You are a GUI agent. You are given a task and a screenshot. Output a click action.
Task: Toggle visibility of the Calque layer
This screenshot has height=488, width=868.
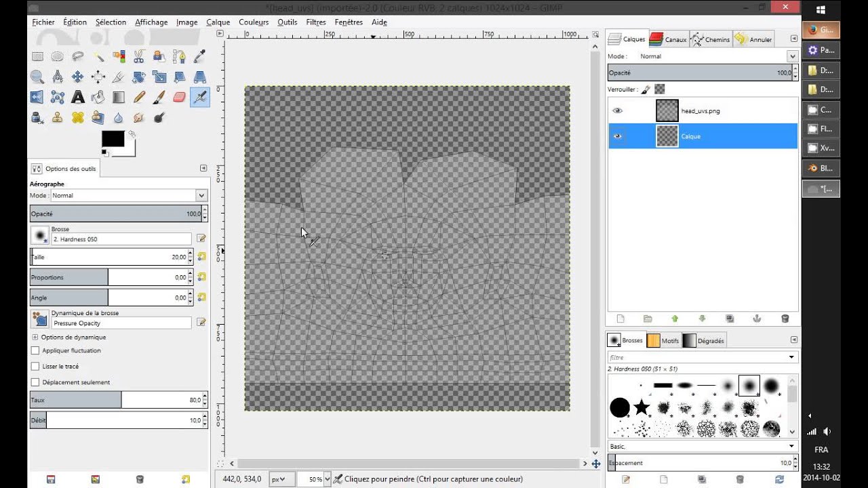[x=617, y=136]
